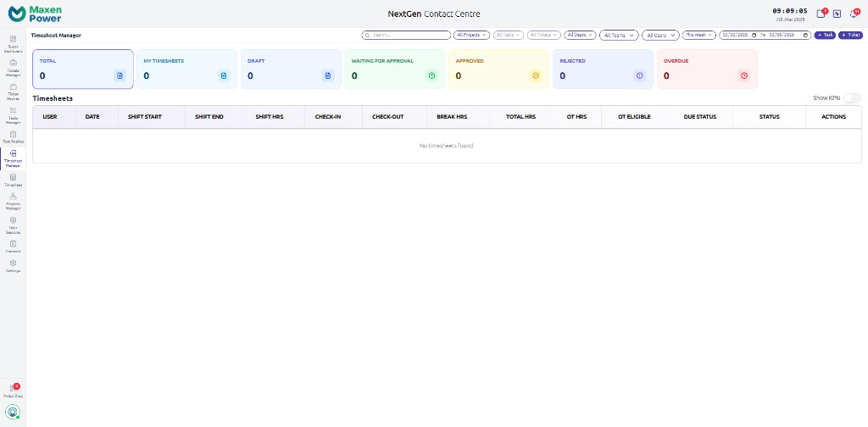868x427 pixels.
Task: Open Super Dashboard from the sidebar
Action: (13, 44)
